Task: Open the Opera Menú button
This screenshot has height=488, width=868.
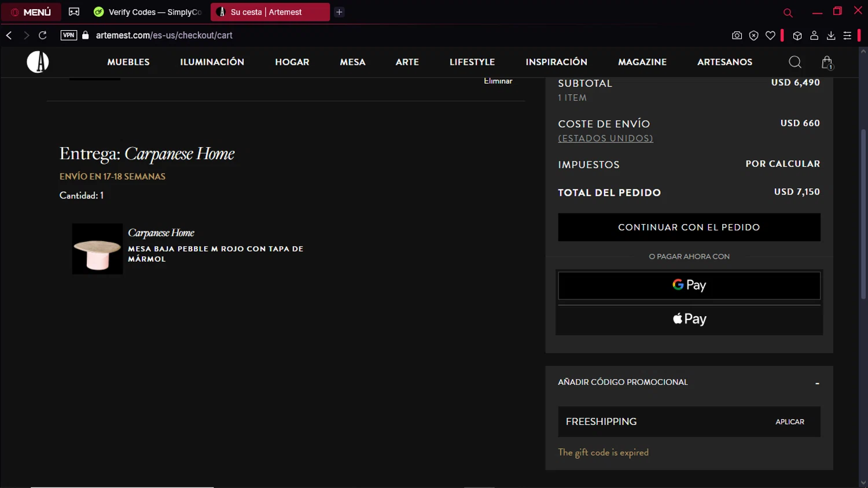Action: tap(31, 12)
